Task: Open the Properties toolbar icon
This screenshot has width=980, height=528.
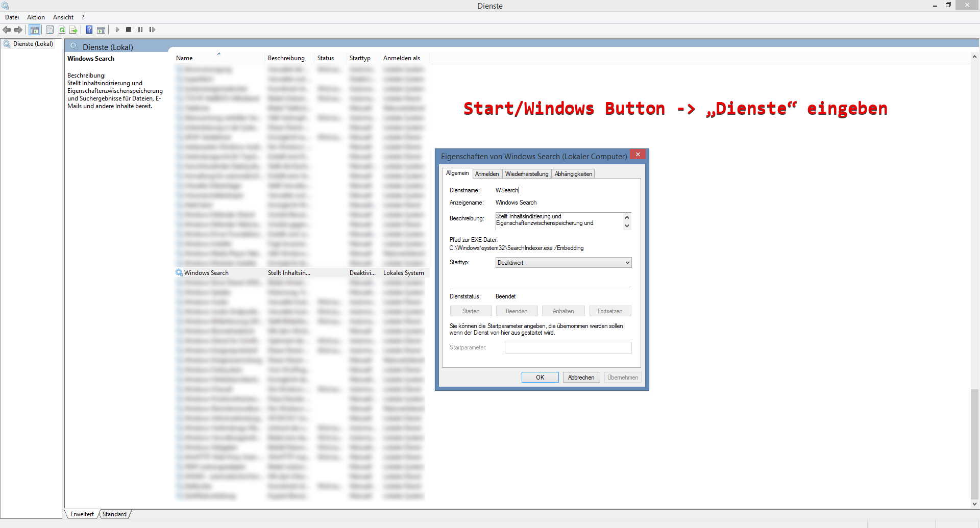Action: click(50, 30)
